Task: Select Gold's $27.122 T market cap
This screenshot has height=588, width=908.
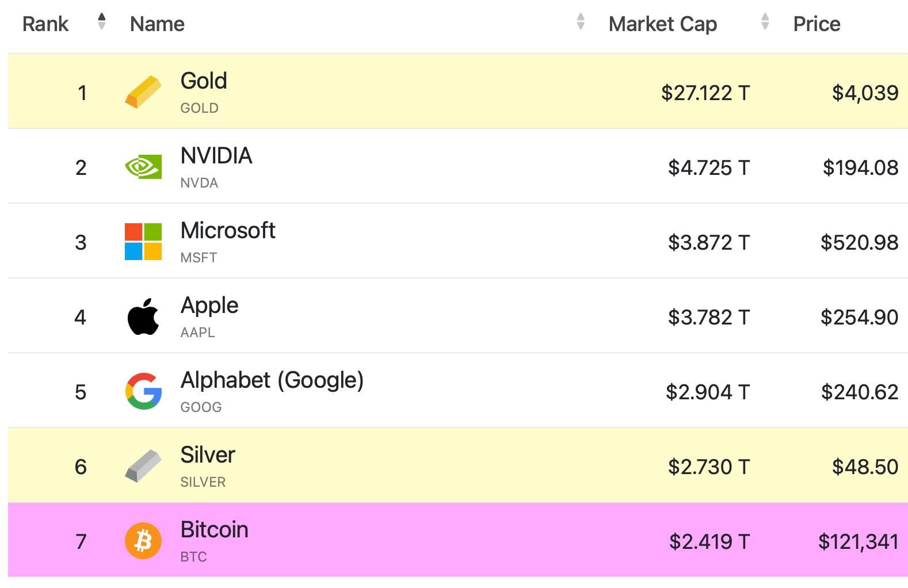Action: coord(705,93)
